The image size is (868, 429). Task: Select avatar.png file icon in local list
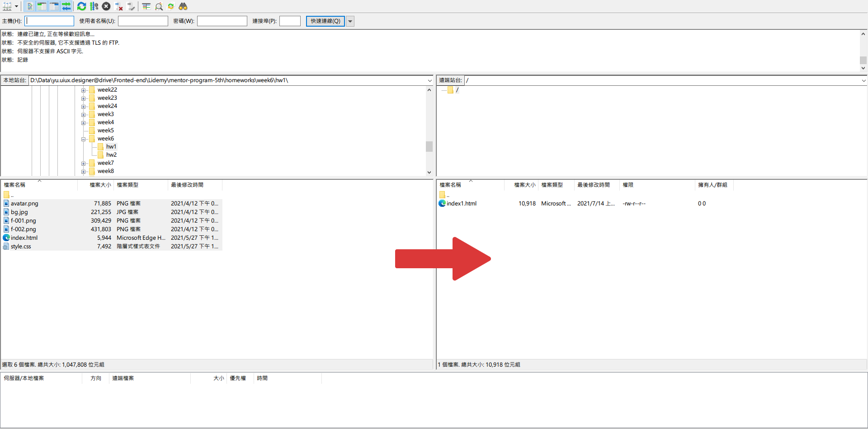coord(6,204)
